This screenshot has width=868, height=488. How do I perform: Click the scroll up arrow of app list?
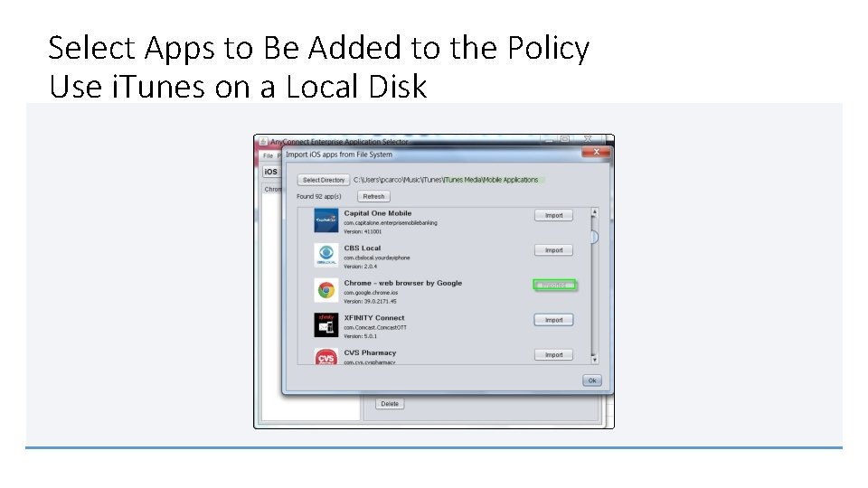click(x=595, y=212)
